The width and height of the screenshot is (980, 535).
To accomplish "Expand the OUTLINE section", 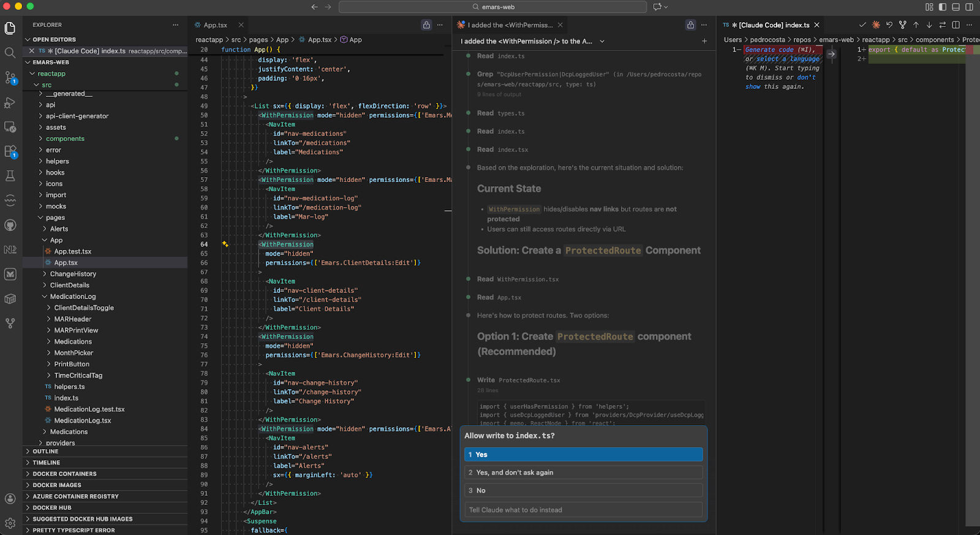I will click(45, 451).
